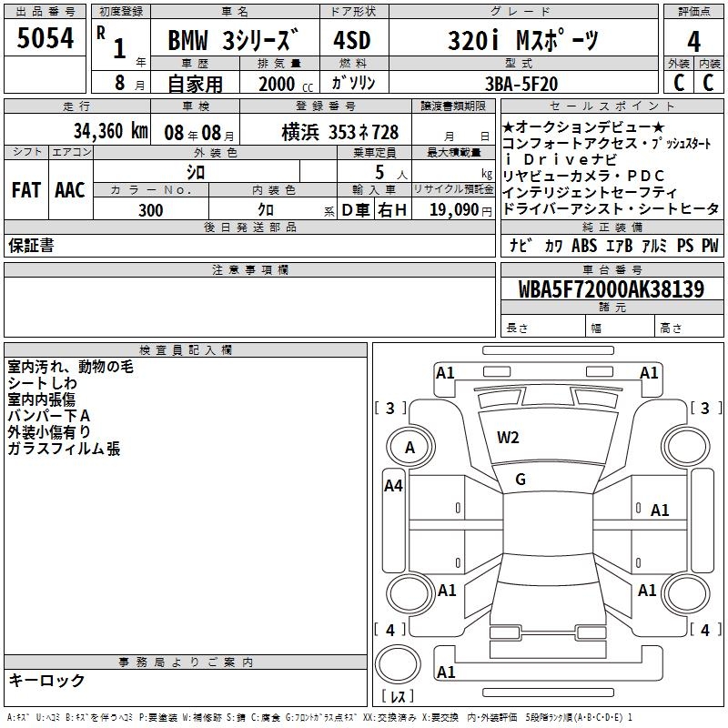This screenshot has width=728, height=728.
Task: Select mileage 34,360 km
Action: [x=110, y=131]
